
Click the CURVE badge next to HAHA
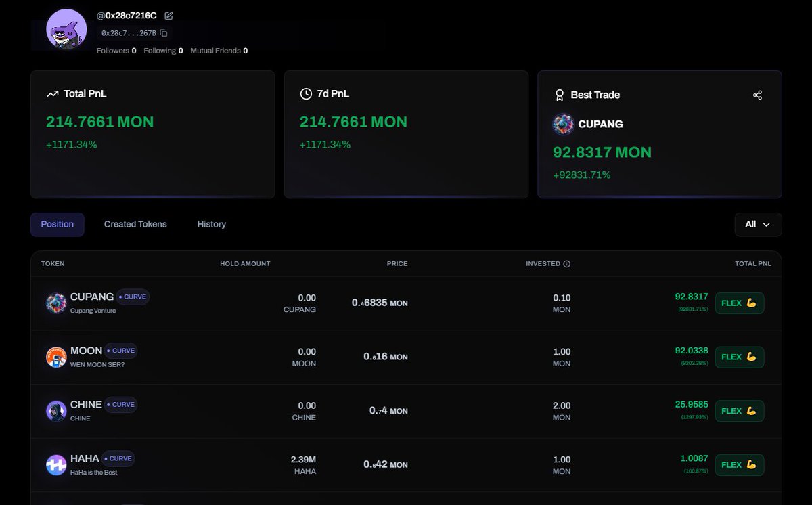118,458
